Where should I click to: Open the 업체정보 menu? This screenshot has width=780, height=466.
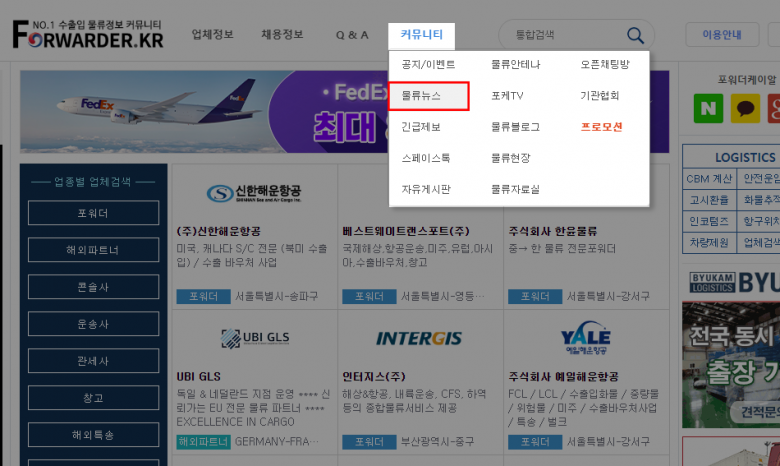click(x=212, y=34)
